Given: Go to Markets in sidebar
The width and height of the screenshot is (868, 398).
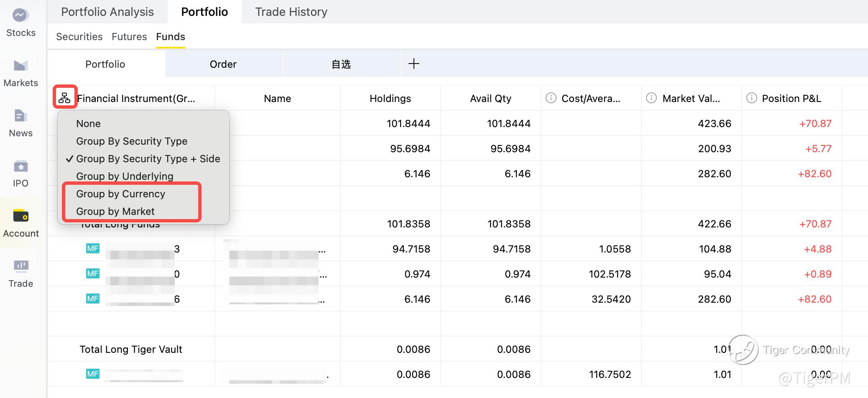Looking at the screenshot, I should click(20, 66).
